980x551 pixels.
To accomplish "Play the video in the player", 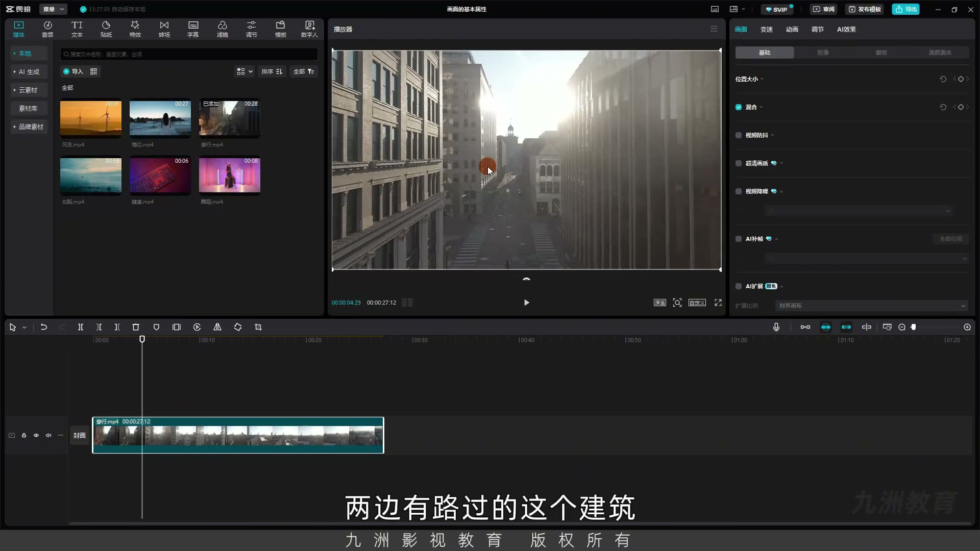I will (527, 303).
